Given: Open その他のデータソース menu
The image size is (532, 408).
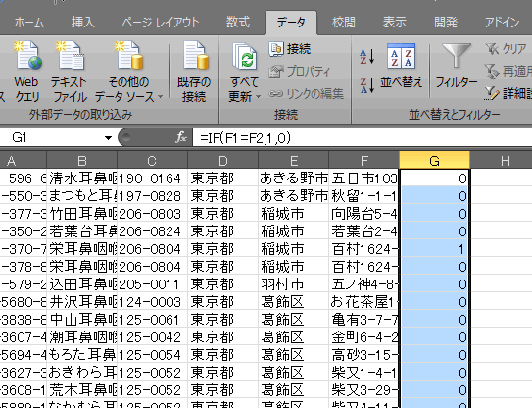Looking at the screenshot, I should click(x=128, y=72).
